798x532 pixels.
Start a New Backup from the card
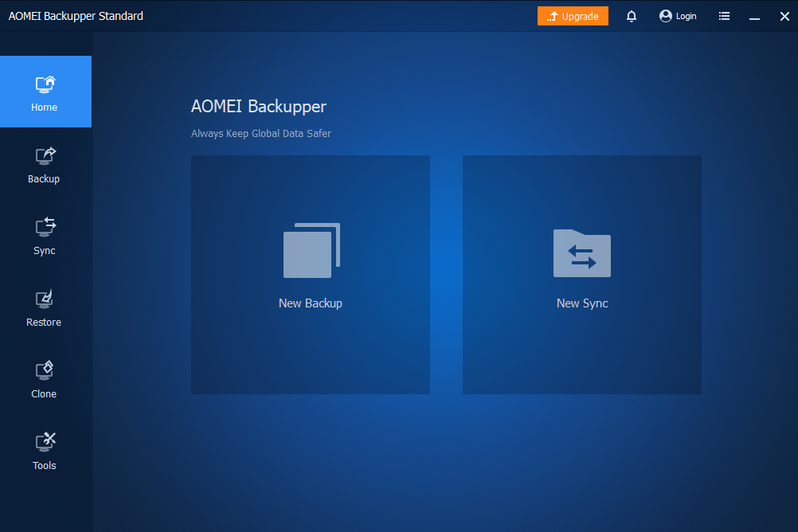tap(311, 275)
